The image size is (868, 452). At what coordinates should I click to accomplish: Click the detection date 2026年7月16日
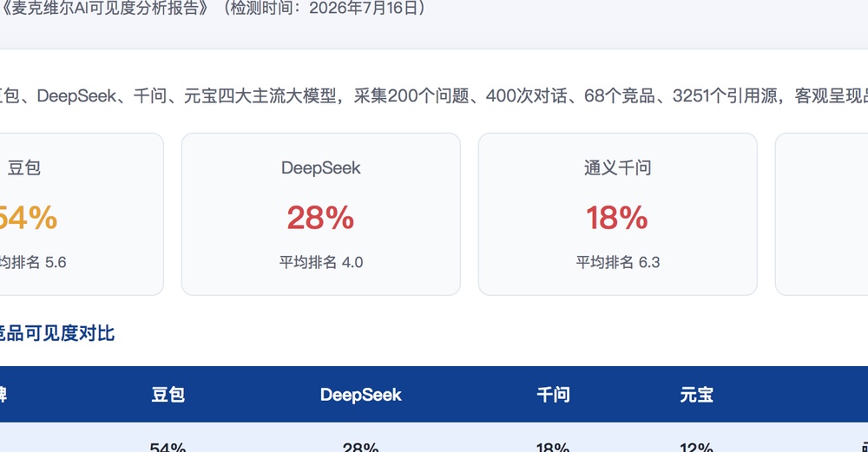(x=363, y=9)
